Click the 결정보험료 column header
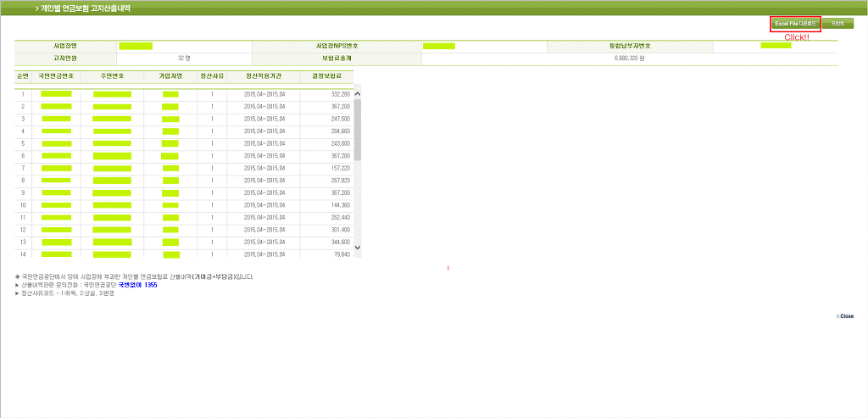Image resolution: width=868 pixels, height=418 pixels. [x=326, y=76]
